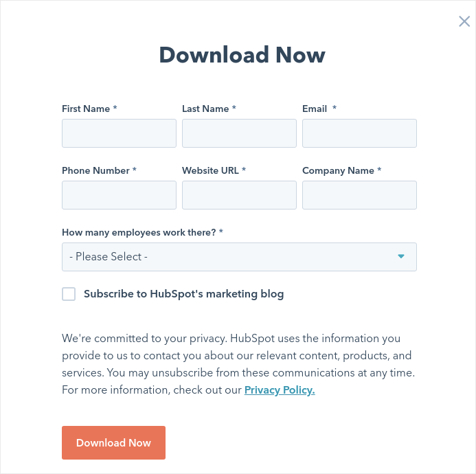The height and width of the screenshot is (474, 476).
Task: Select the Company Name text field
Action: tap(359, 195)
